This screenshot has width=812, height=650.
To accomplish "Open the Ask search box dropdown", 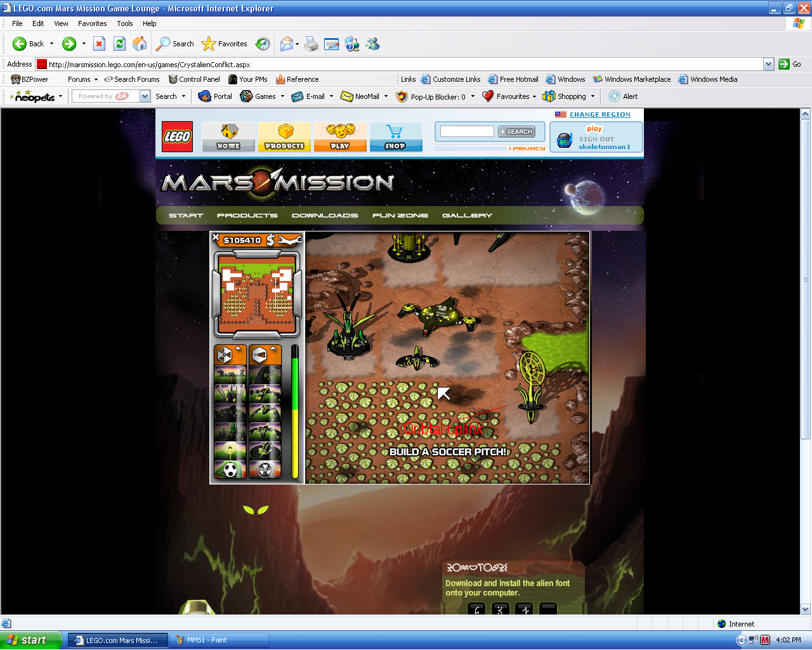I will (x=145, y=96).
